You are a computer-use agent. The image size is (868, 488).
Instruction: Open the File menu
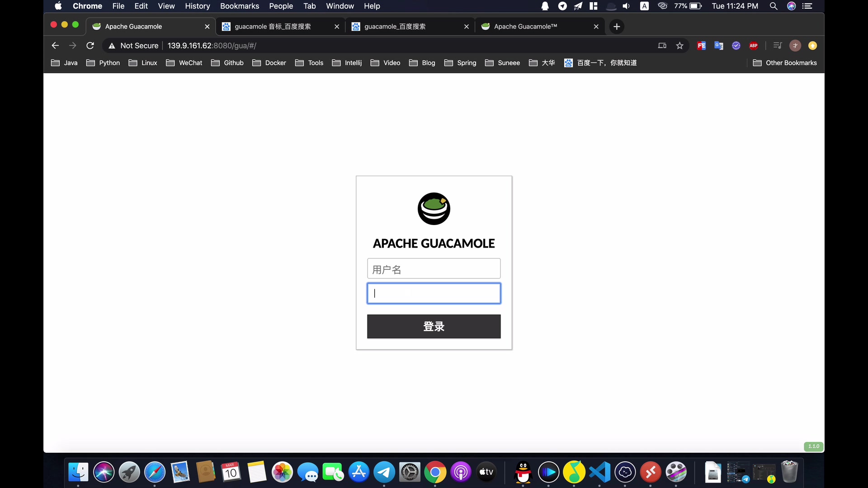coord(118,6)
